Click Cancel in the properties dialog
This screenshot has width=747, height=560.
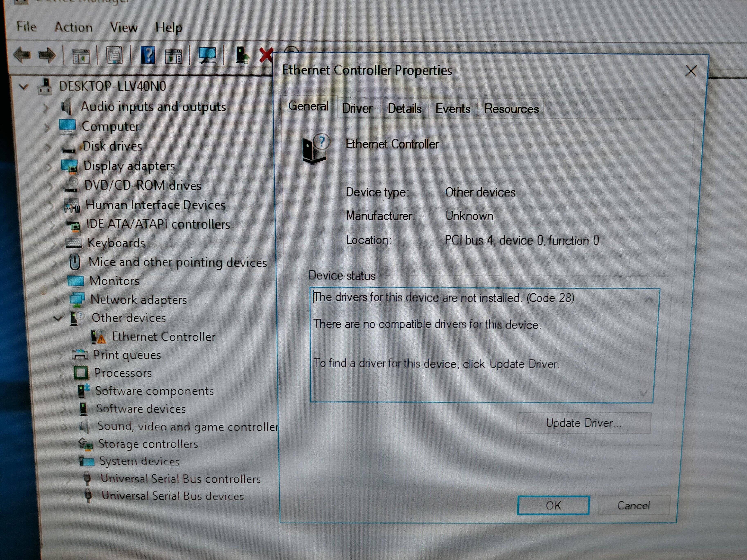click(633, 505)
